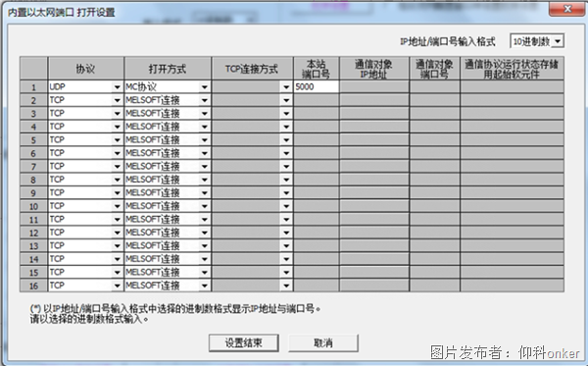This screenshot has width=588, height=366.
Task: Open the protocol dropdown in row 13
Action: click(x=117, y=246)
